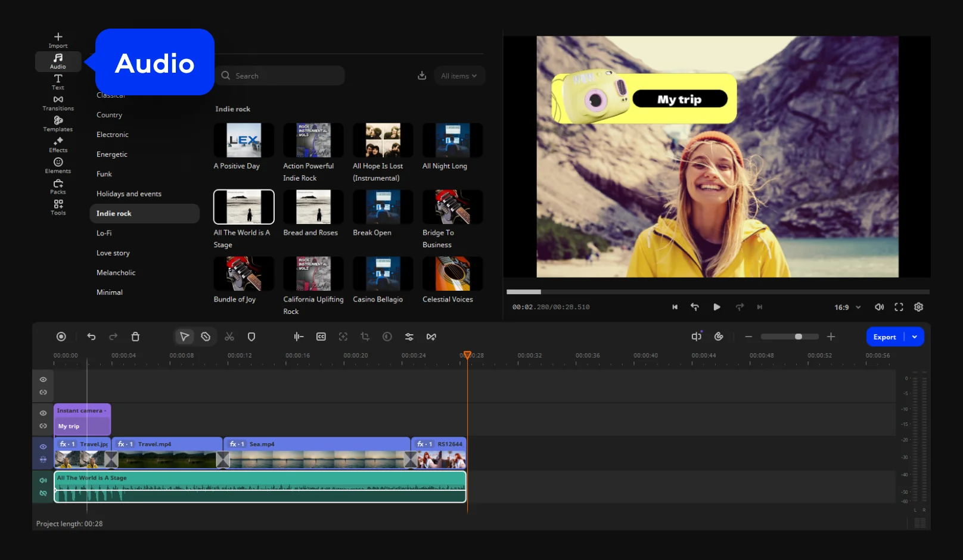Open the Elements panel

click(x=58, y=166)
